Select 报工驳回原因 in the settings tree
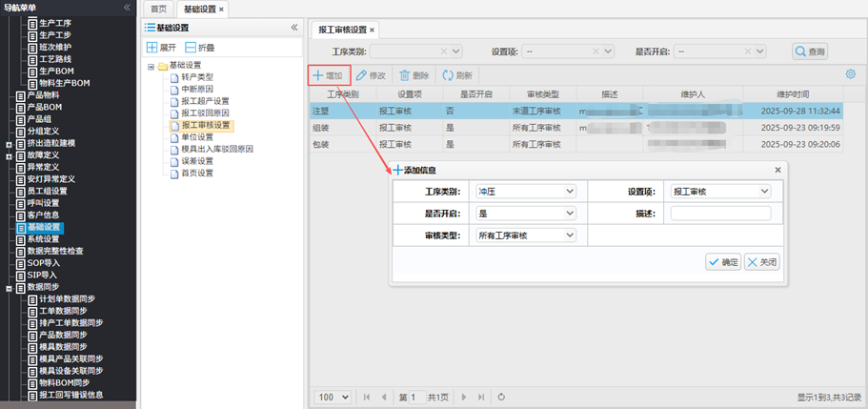Screen dimensions: 868x409 pos(205,113)
